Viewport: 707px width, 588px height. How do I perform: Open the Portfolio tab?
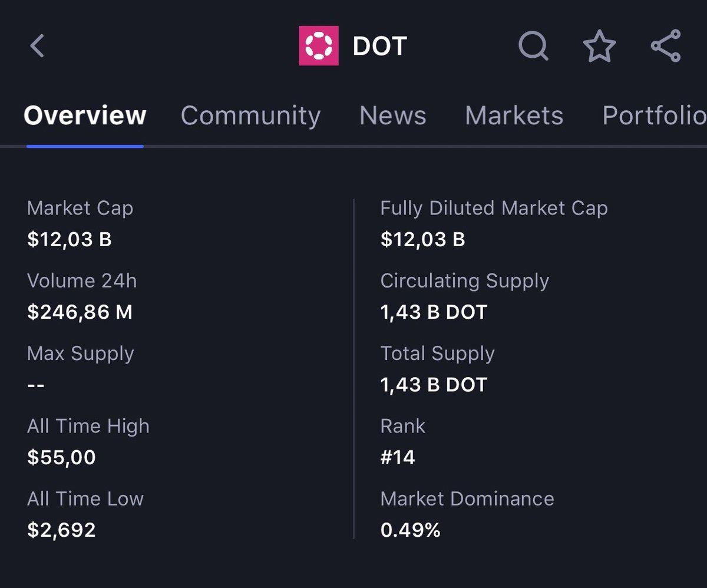coord(655,115)
